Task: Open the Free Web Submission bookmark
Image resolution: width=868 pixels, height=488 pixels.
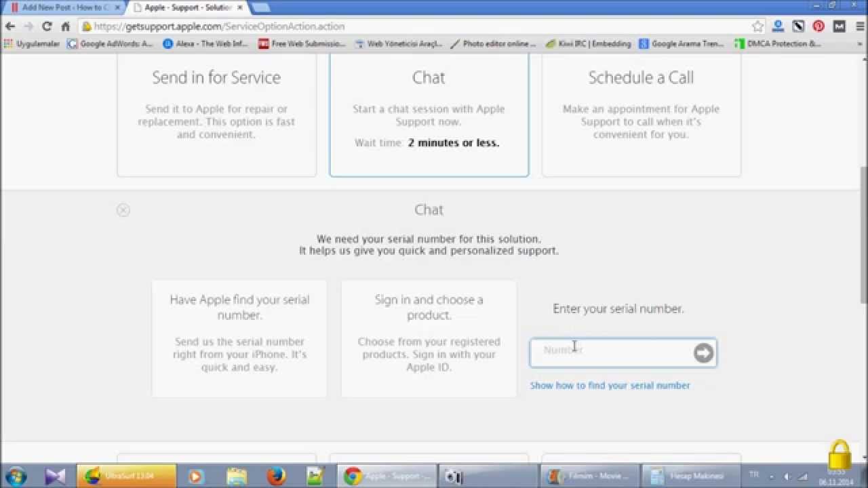Action: click(x=302, y=44)
